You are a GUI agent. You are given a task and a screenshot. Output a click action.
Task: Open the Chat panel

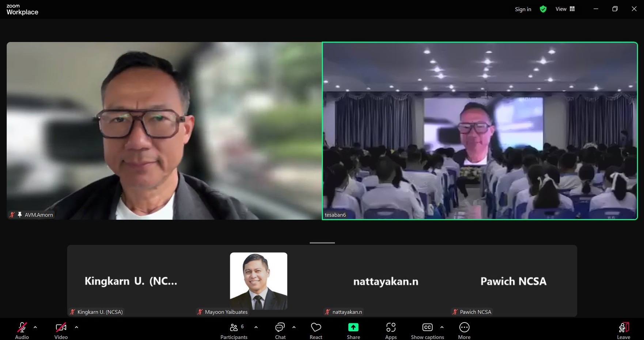click(280, 330)
